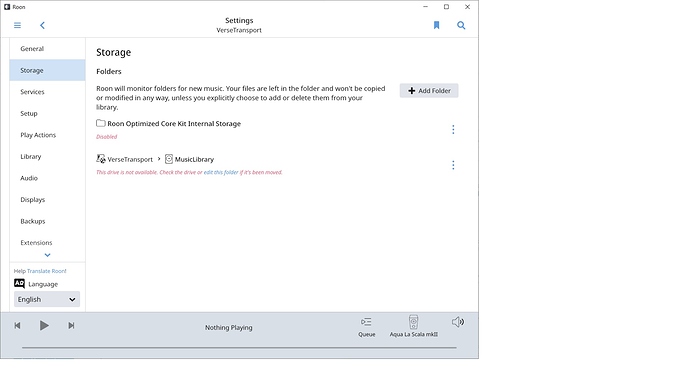The image size is (690, 388).
Task: Select the Storage settings tab
Action: 48,70
